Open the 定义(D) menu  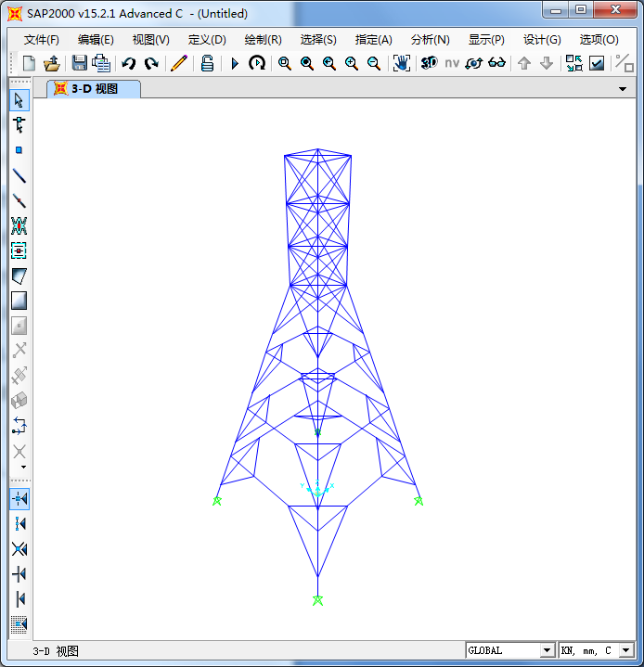[x=207, y=40]
